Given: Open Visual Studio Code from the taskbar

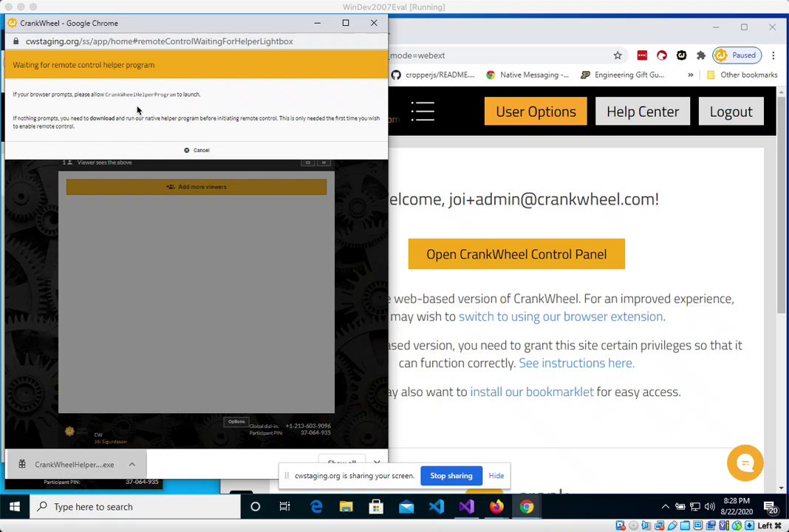Looking at the screenshot, I should 437,506.
